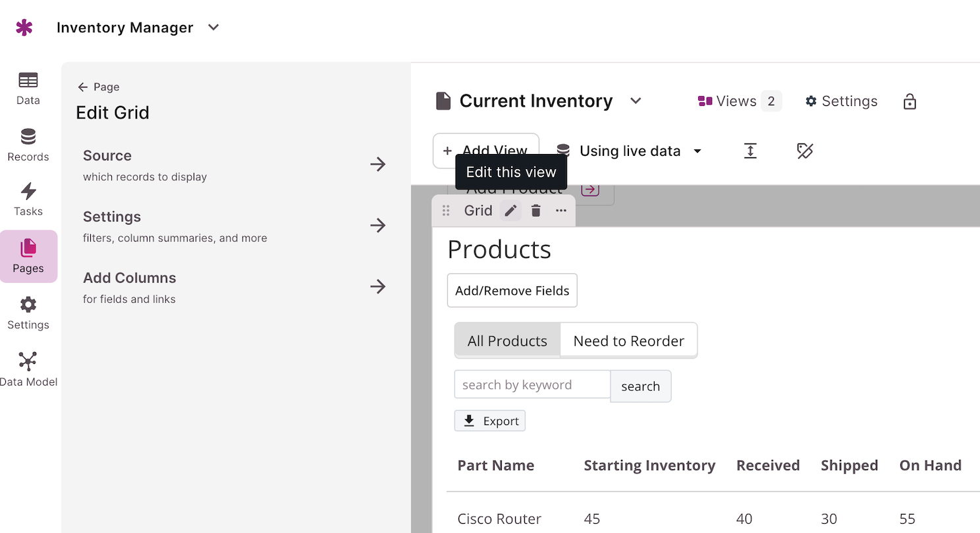Switch to Need to Reorder tab

[628, 341]
